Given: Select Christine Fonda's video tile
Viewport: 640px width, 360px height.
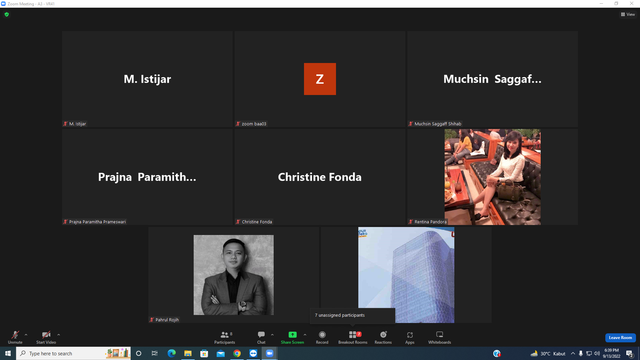Looking at the screenshot, I should tap(320, 177).
